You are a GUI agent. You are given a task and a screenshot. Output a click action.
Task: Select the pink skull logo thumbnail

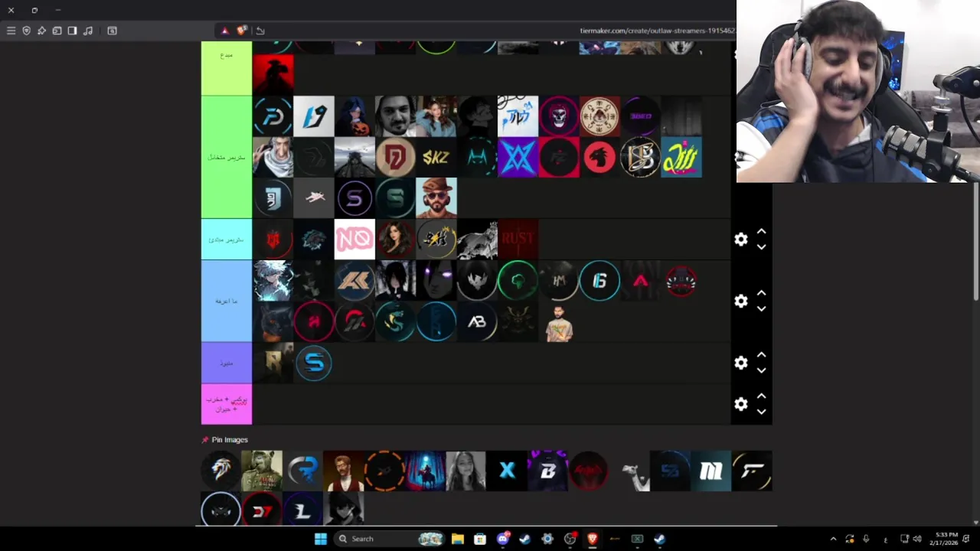pyautogui.click(x=559, y=116)
